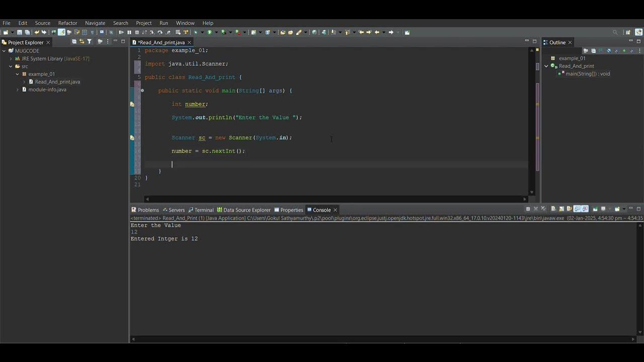Expand Read_And_print.java in Project Explorer

[24, 82]
